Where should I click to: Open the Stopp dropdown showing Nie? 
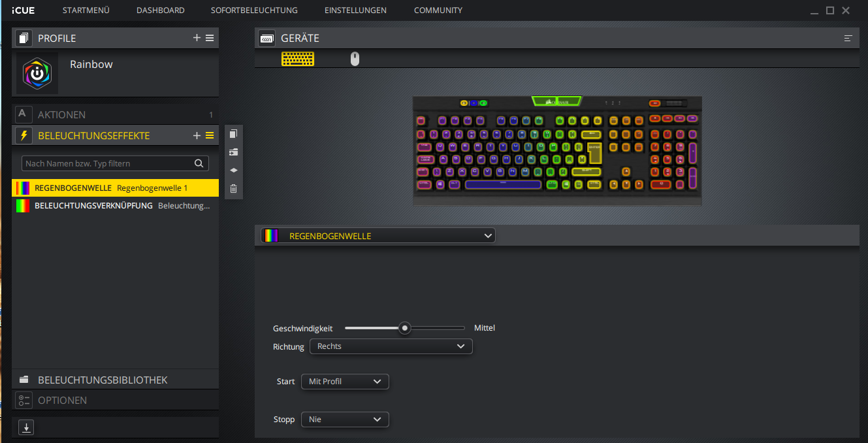pos(345,419)
